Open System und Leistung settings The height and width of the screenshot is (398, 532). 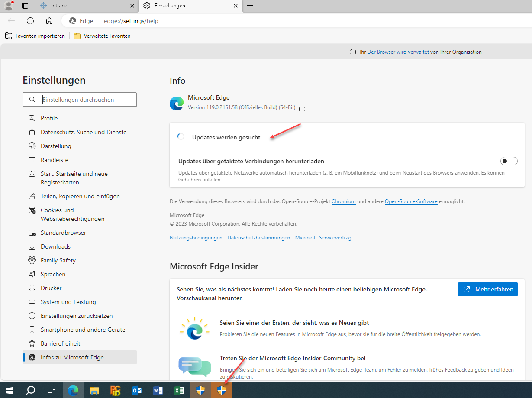tap(80, 302)
